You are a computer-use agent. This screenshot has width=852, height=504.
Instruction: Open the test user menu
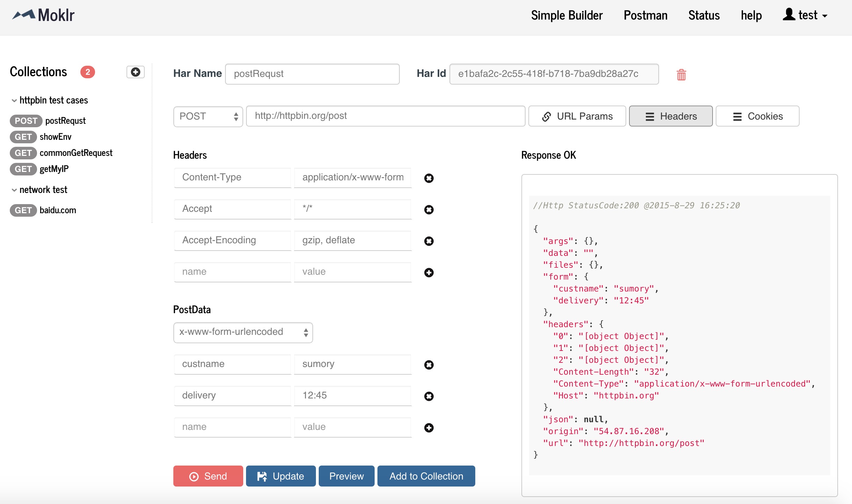pyautogui.click(x=805, y=15)
